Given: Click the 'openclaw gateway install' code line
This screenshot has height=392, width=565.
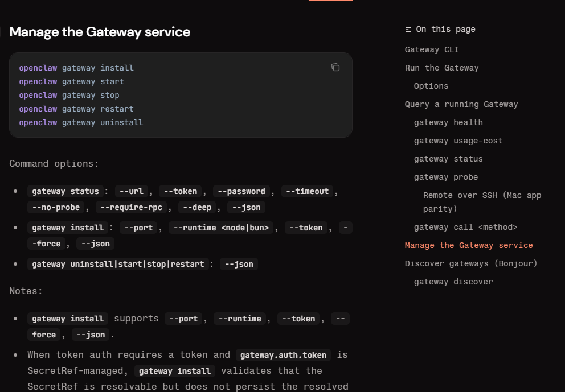Looking at the screenshot, I should click(x=76, y=68).
